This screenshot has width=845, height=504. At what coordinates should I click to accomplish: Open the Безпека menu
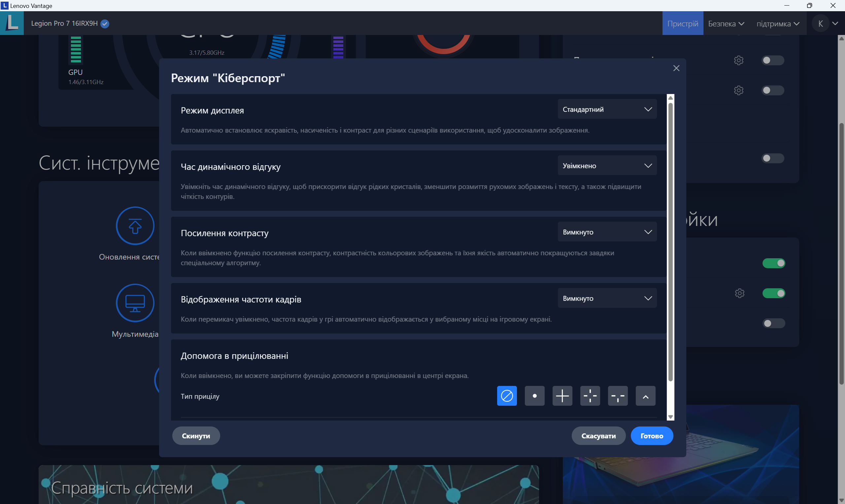726,23
